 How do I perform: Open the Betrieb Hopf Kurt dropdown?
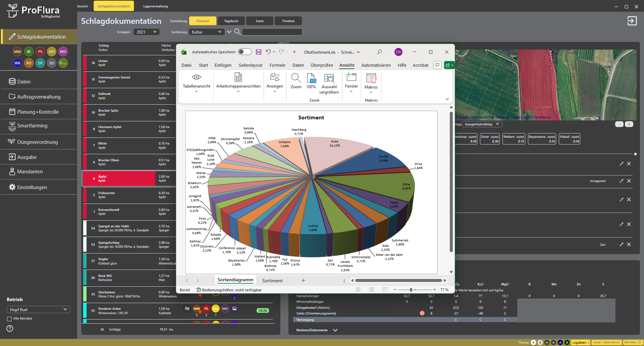(x=38, y=309)
